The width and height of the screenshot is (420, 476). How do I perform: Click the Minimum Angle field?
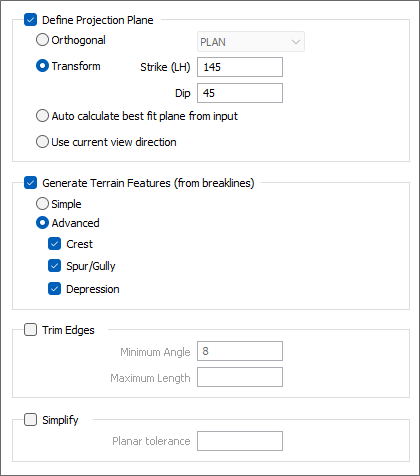click(240, 351)
